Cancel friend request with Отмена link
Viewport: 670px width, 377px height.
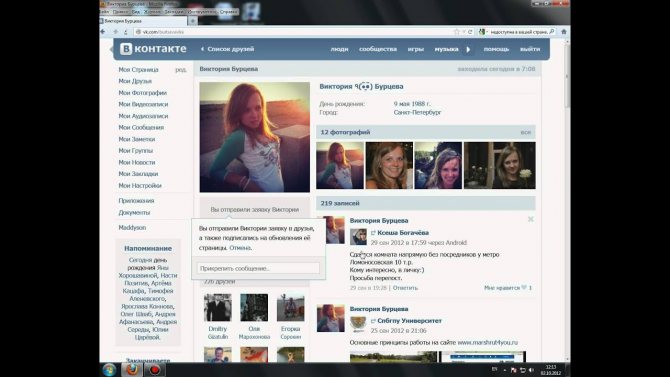240,248
